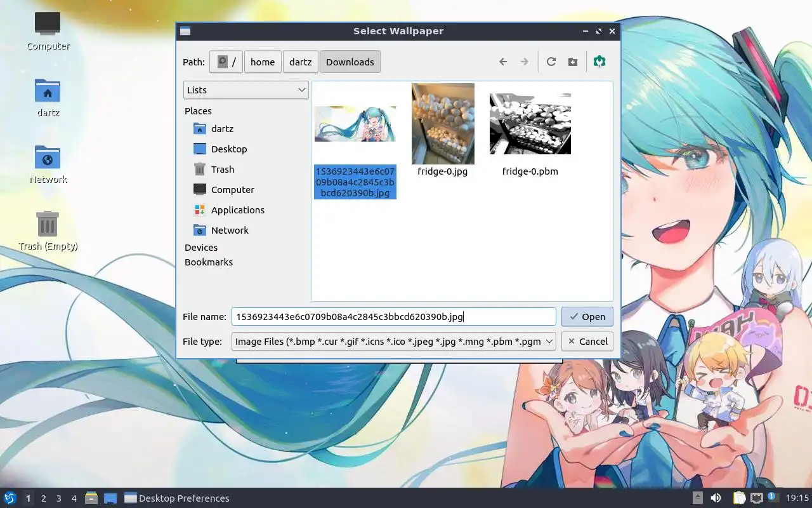
Task: Click the 'fridge-0.jpg' file name label
Action: point(443,171)
